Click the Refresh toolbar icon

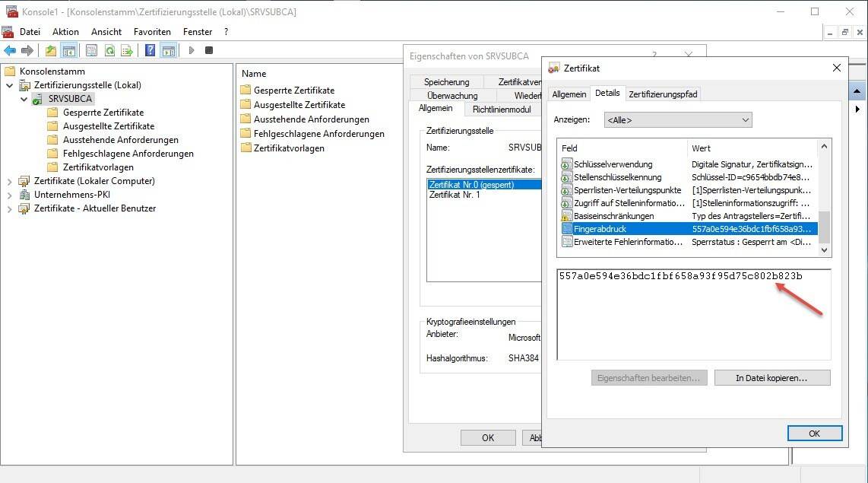coord(109,50)
